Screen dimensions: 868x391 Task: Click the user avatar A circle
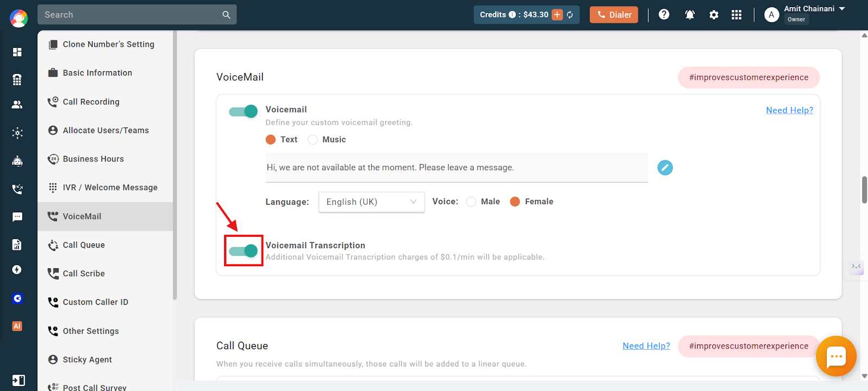pyautogui.click(x=771, y=15)
